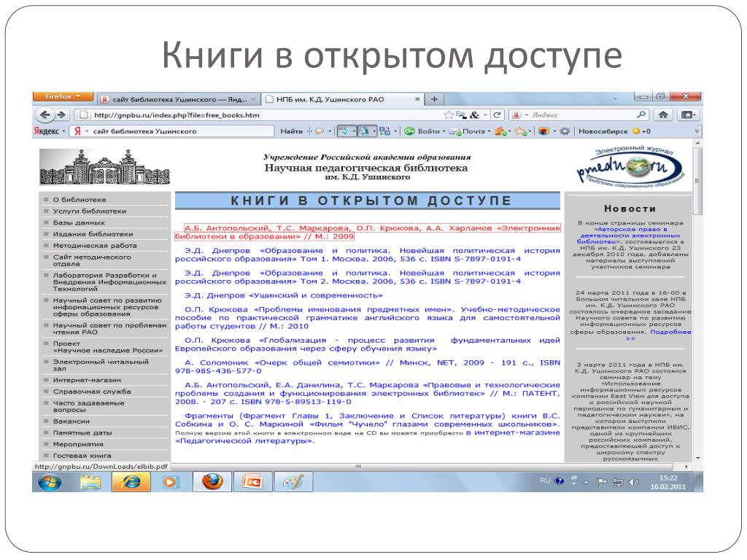This screenshot has width=747, height=560.
Task: Open Internet Explorer from the taskbar
Action: coord(131,482)
